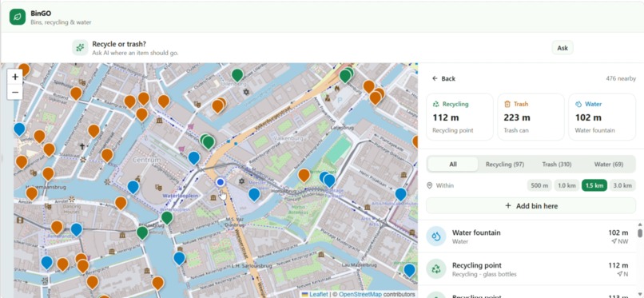Go back using the Back arrow link
The height and width of the screenshot is (298, 644).
(443, 78)
